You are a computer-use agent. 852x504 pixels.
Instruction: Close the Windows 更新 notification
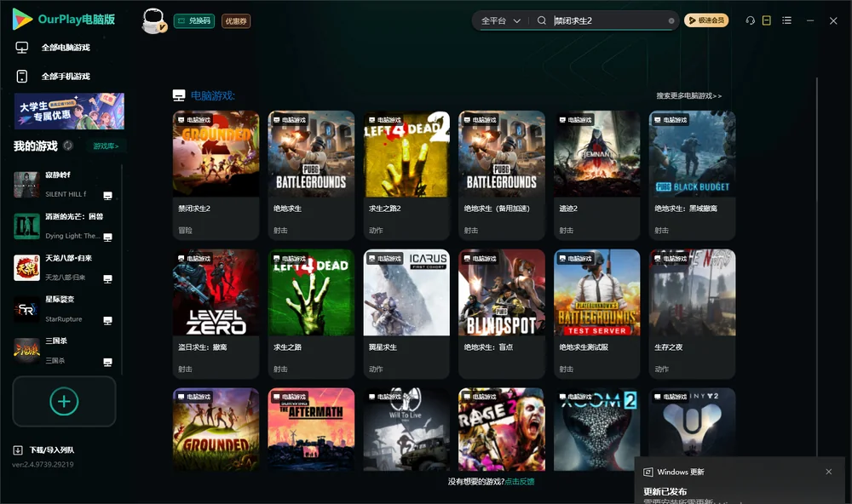[829, 472]
